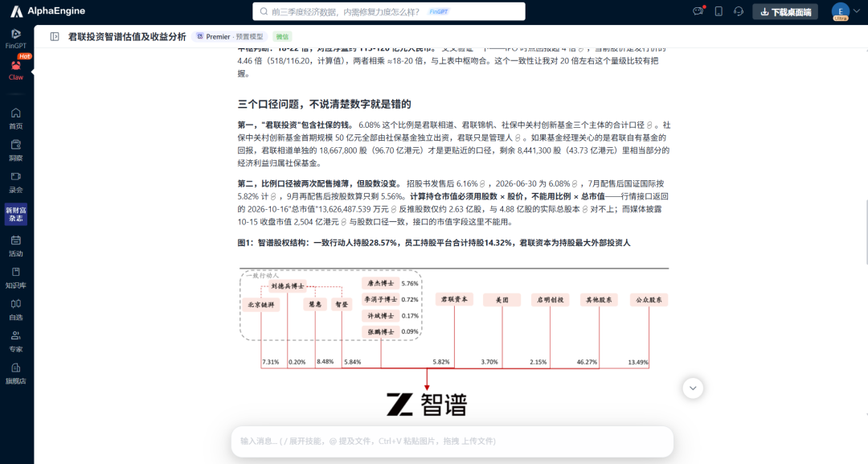Screen dimensions: 868x464
Task: Open citation link after 招股书发售后 6.16%
Action: click(x=482, y=184)
